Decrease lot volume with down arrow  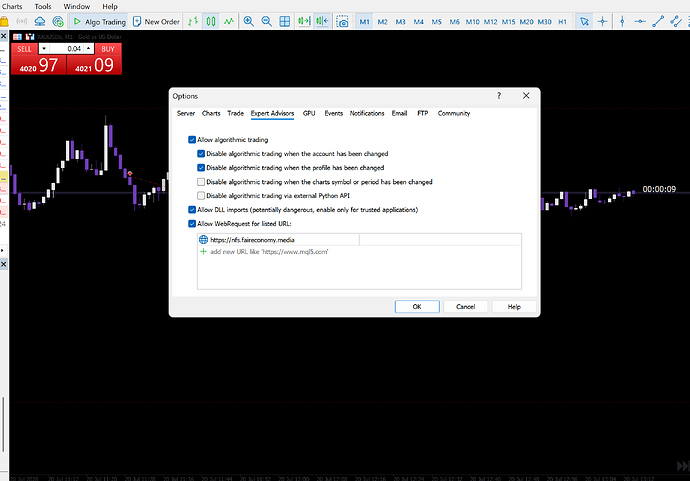coord(44,48)
